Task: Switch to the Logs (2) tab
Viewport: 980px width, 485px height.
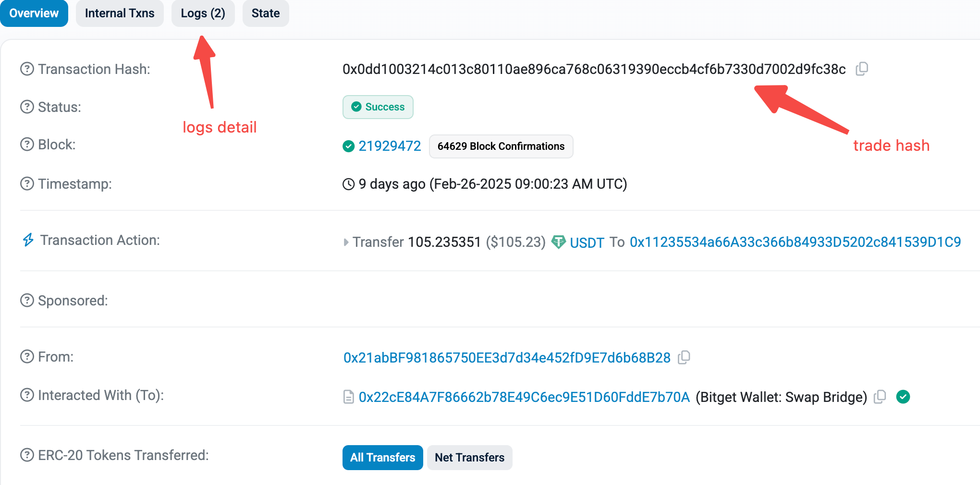Action: [203, 13]
